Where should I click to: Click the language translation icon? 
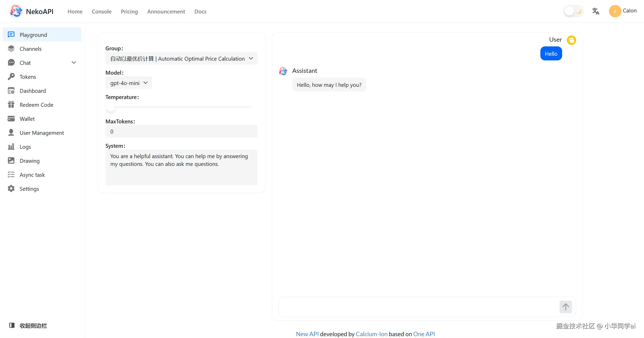tap(596, 11)
